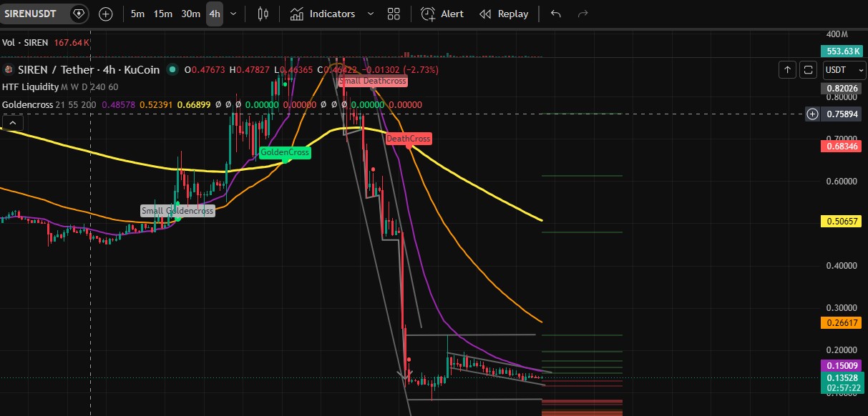
Task: Select the Vol · SIREN indicator legend
Action: pos(25,43)
